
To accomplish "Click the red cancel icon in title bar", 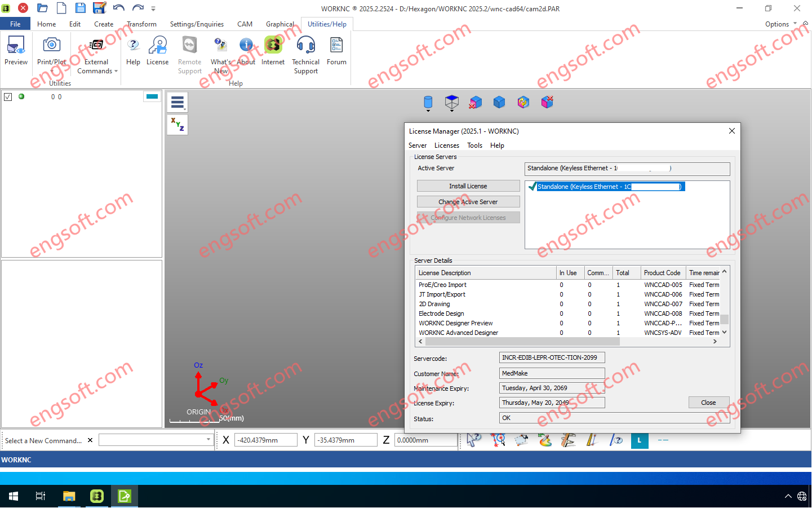I will point(23,8).
